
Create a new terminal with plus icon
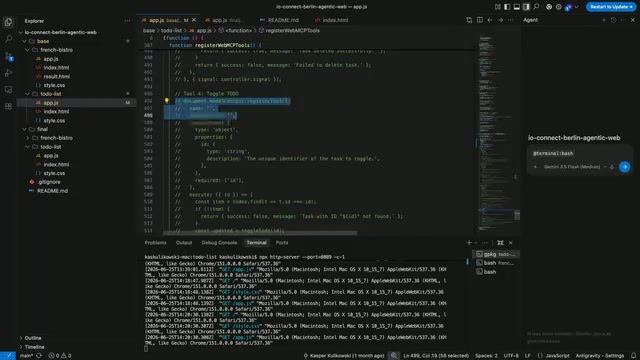click(469, 242)
